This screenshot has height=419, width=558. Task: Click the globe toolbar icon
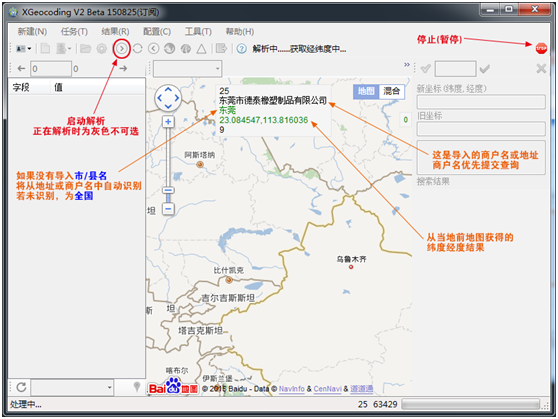pos(169,48)
